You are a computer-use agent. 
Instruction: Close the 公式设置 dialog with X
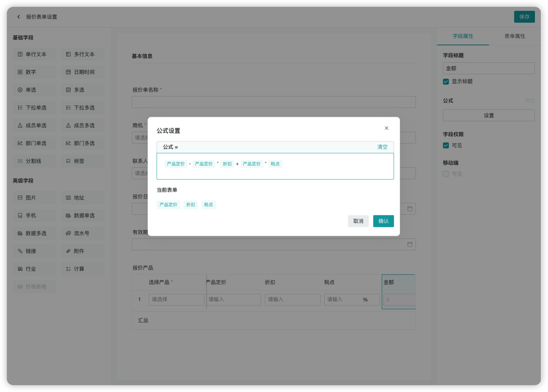386,128
